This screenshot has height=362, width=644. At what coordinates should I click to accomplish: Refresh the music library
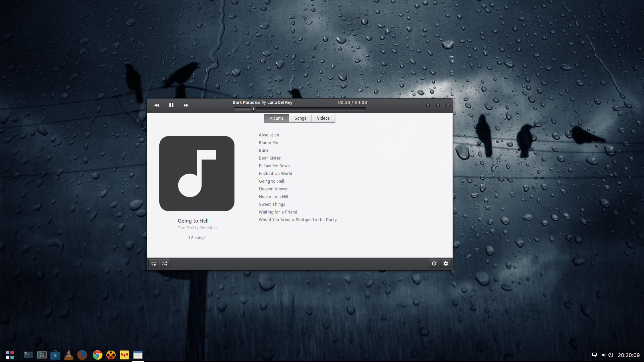(x=434, y=263)
